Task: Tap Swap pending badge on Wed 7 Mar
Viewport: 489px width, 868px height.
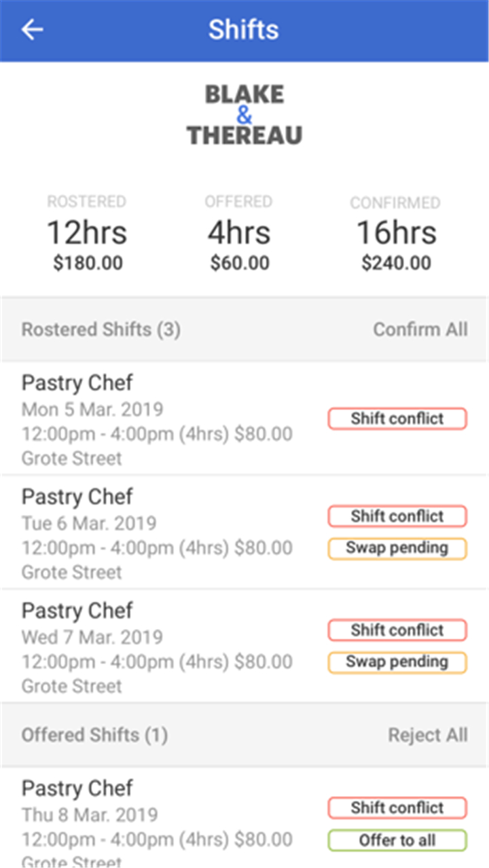Action: coord(397,662)
